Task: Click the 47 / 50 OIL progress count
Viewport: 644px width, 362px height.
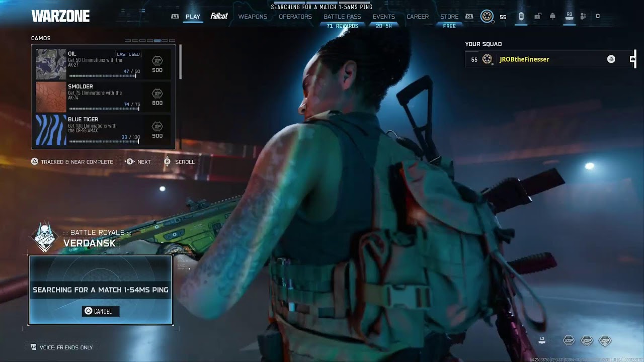Action: click(x=132, y=71)
